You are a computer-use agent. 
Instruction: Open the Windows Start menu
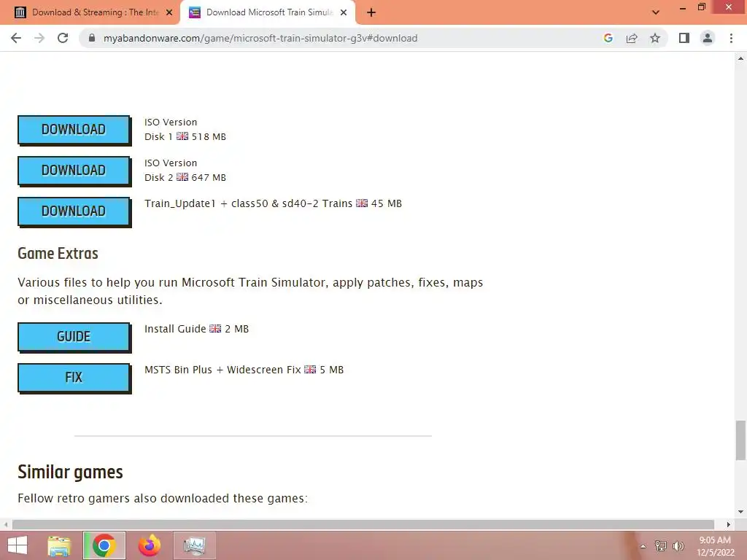coord(18,545)
